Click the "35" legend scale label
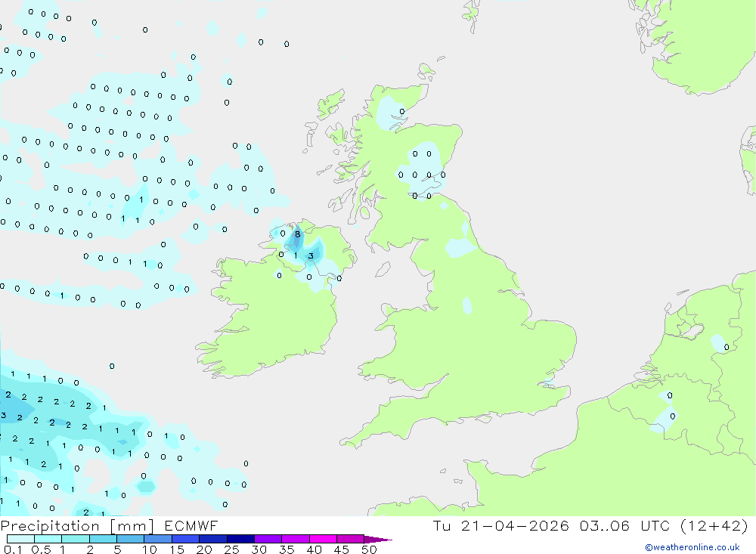This screenshot has height=554, width=756. (x=287, y=549)
